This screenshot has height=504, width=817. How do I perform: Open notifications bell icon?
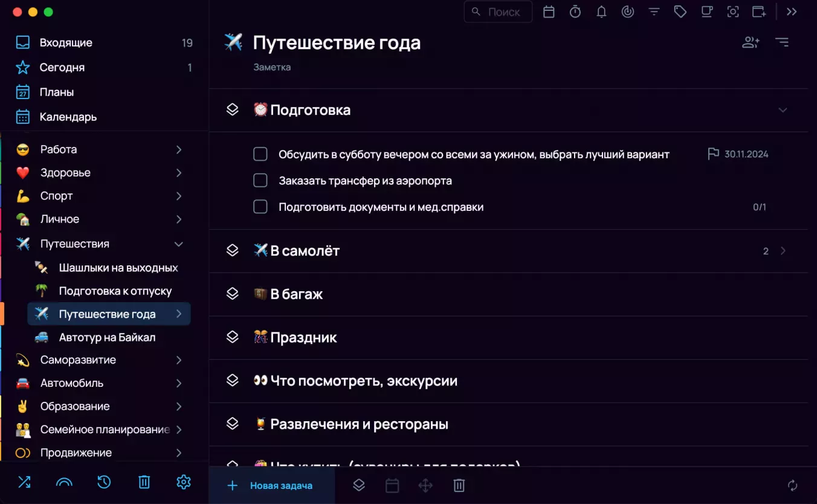601,11
